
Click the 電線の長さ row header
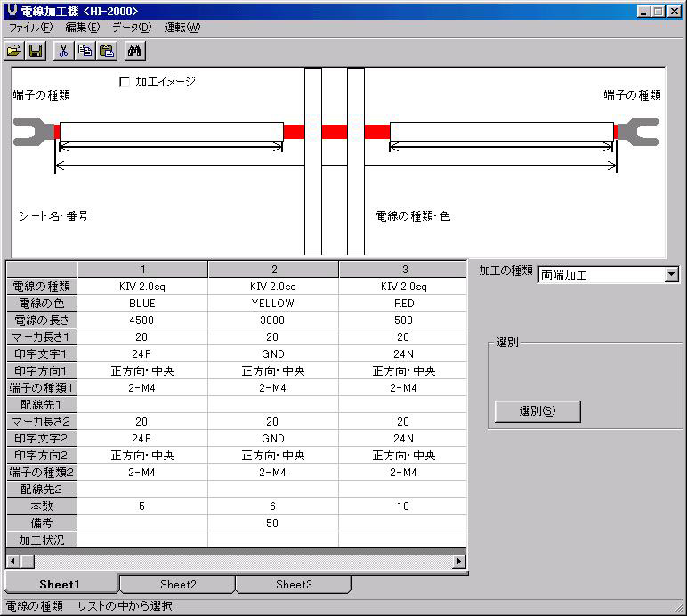point(42,320)
